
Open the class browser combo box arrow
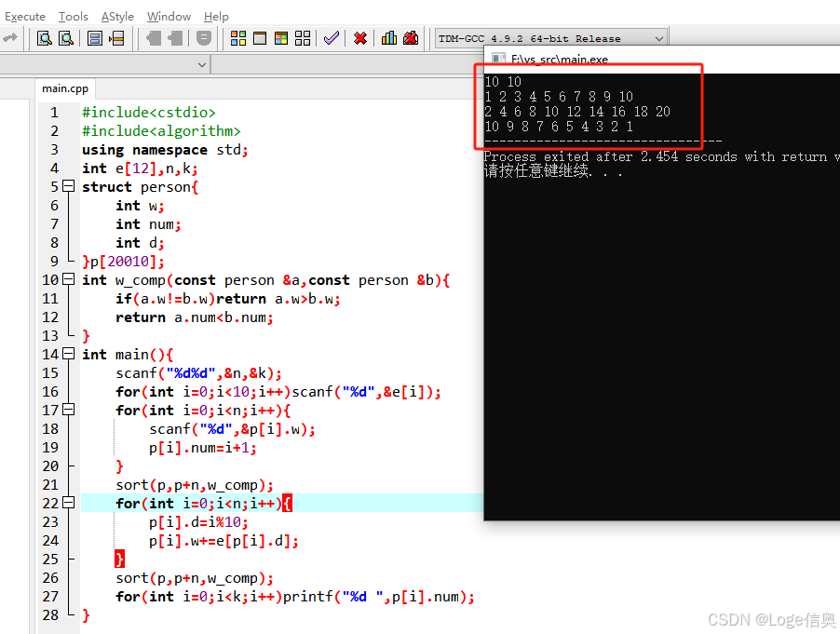point(202,65)
